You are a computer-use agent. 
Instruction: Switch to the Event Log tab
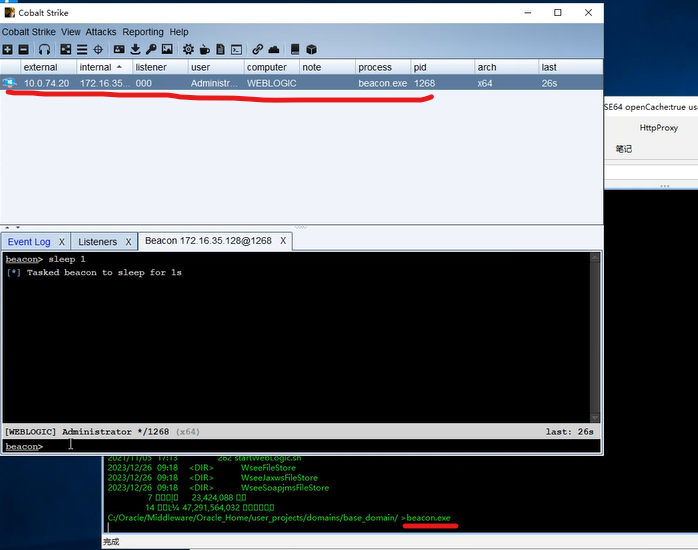[29, 242]
